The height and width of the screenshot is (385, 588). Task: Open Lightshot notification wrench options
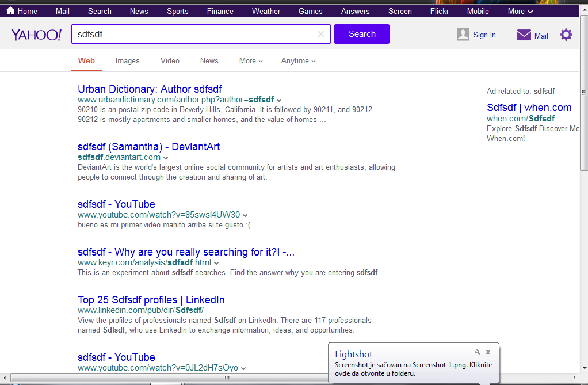click(x=477, y=352)
